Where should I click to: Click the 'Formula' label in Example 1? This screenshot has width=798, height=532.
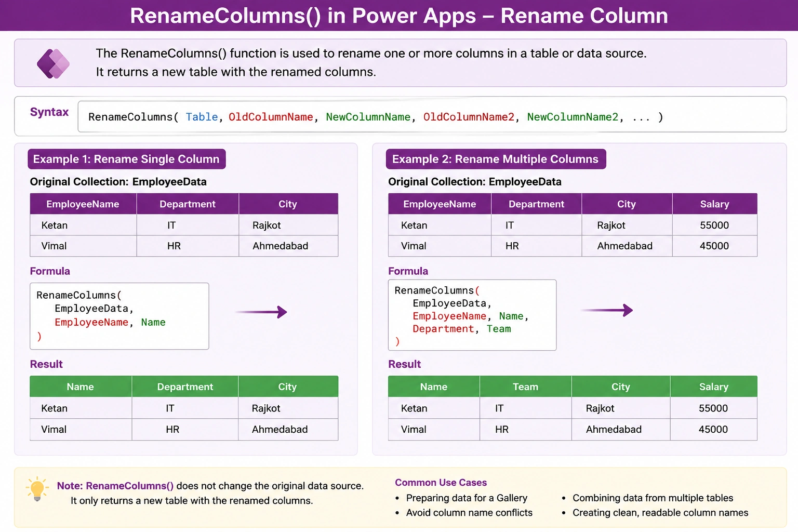pos(50,271)
